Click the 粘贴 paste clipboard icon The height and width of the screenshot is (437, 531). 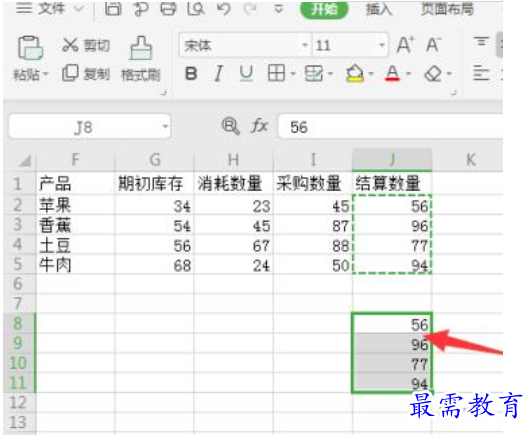pos(30,48)
